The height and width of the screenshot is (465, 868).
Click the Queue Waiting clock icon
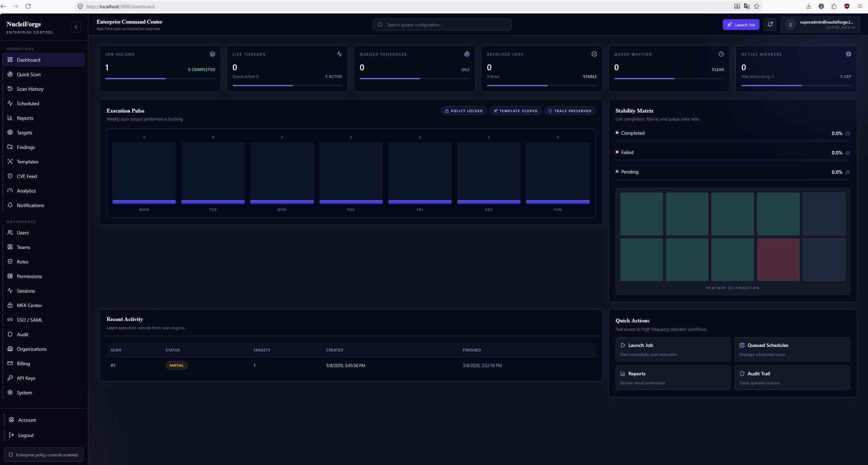(x=721, y=54)
